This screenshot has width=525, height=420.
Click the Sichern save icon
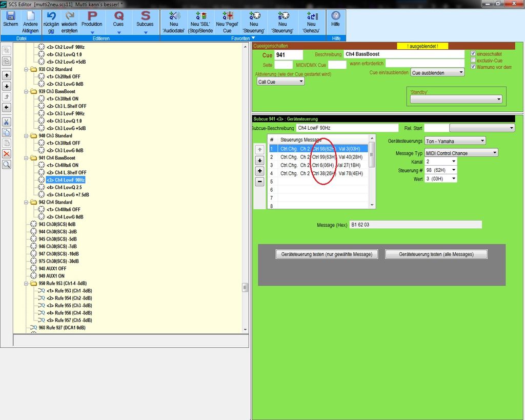[x=10, y=16]
